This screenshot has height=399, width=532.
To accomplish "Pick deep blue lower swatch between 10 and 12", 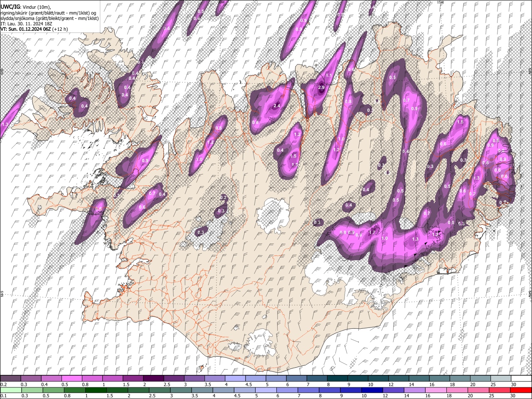I will click(372, 390).
